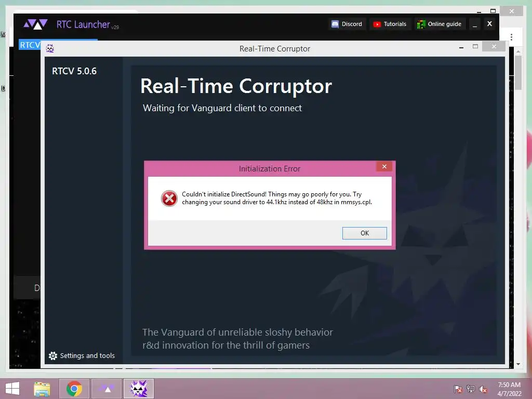Select the RTCV tab in RTC Launcher
This screenshot has height=399, width=532.
[30, 45]
